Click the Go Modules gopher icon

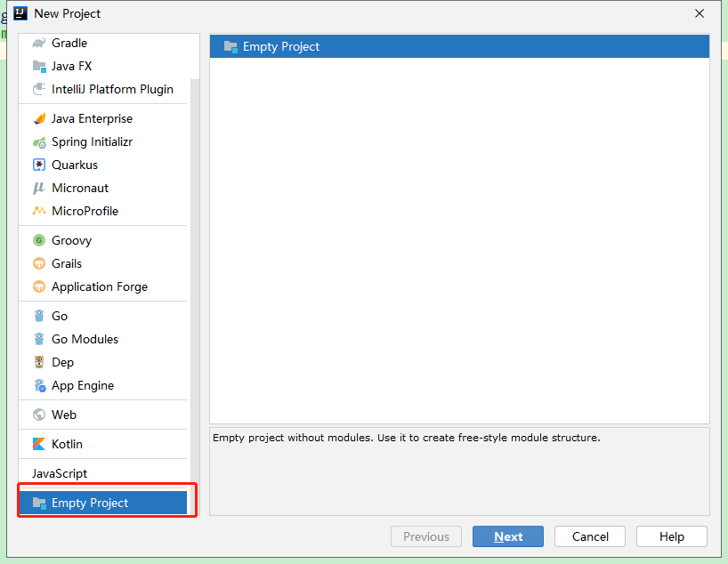tap(39, 339)
